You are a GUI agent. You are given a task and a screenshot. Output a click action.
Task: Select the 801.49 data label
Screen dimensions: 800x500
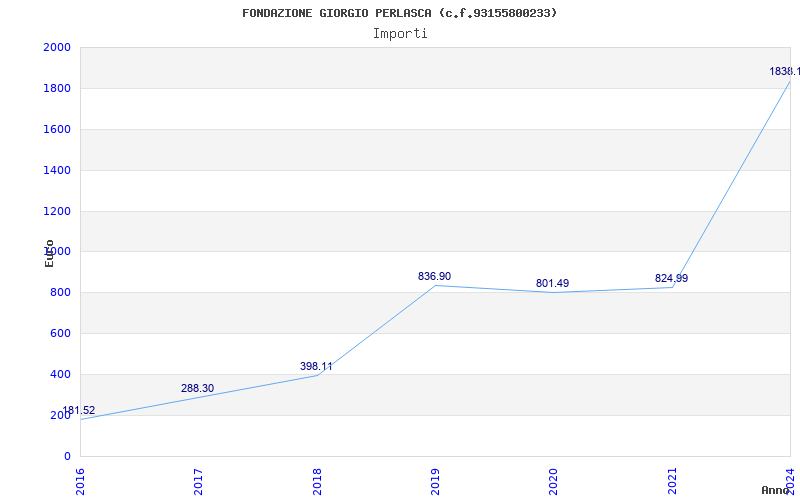click(x=553, y=284)
